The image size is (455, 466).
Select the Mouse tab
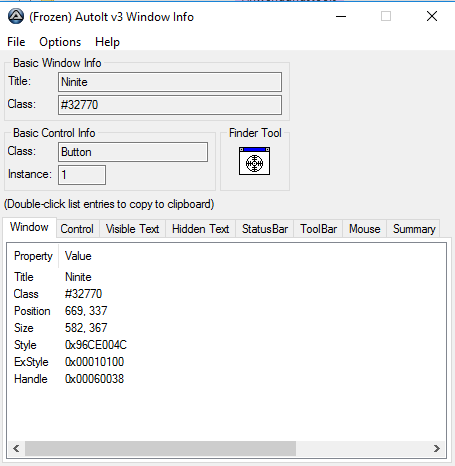click(x=365, y=229)
